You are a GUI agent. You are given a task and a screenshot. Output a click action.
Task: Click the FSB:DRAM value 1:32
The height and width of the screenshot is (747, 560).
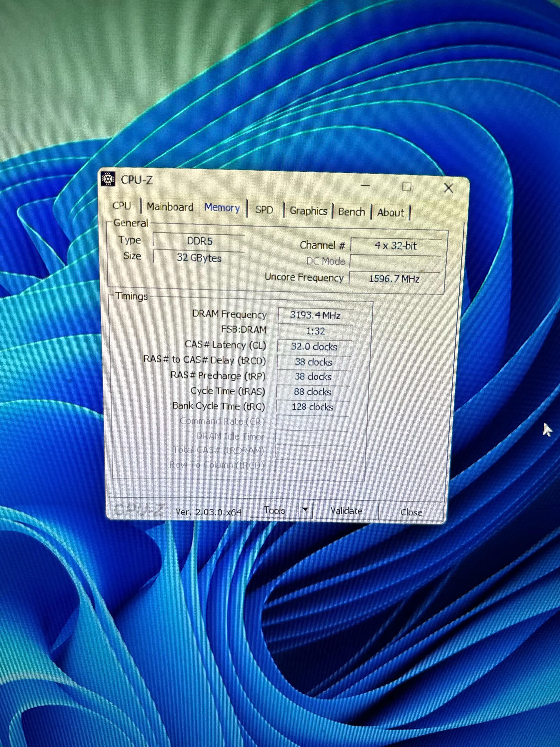click(x=315, y=331)
